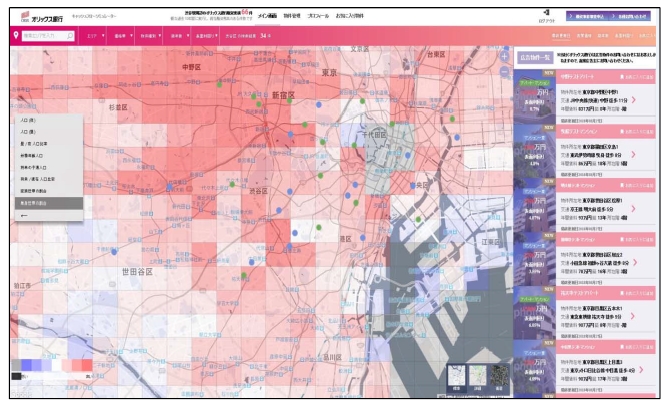
Task: Expand 中野 station listing with chevron
Action: [634, 100]
